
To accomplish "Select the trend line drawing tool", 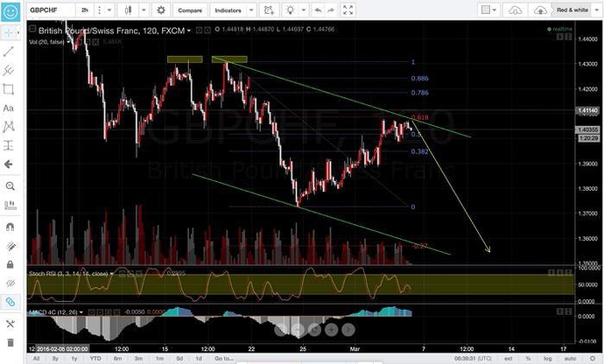I will 9,52.
